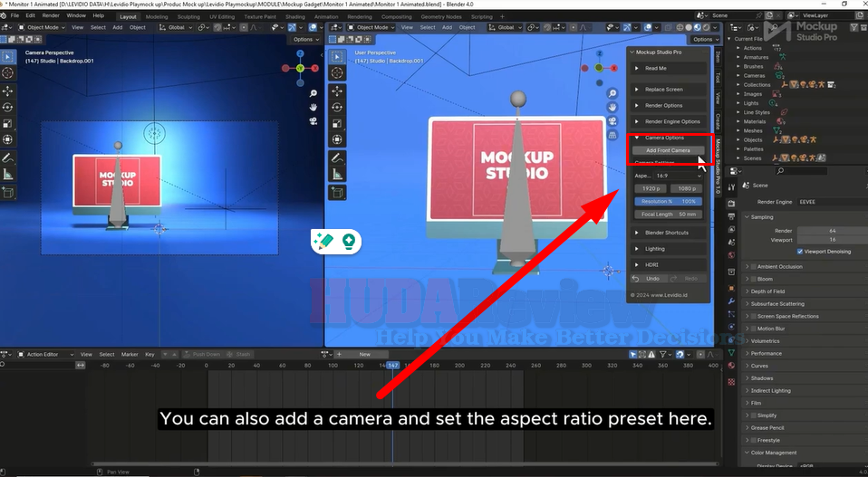Open Options in right viewport header

pyautogui.click(x=705, y=39)
